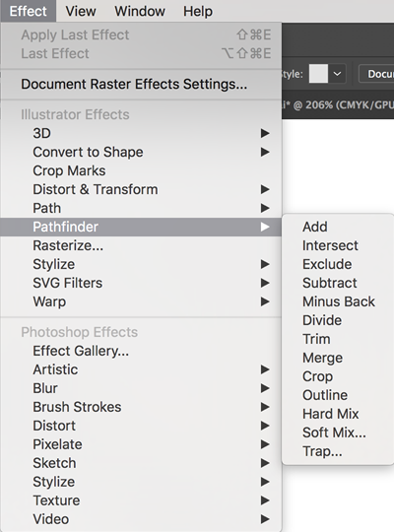The height and width of the screenshot is (532, 394).
Task: Choose the Rasterize... effect
Action: click(141, 245)
